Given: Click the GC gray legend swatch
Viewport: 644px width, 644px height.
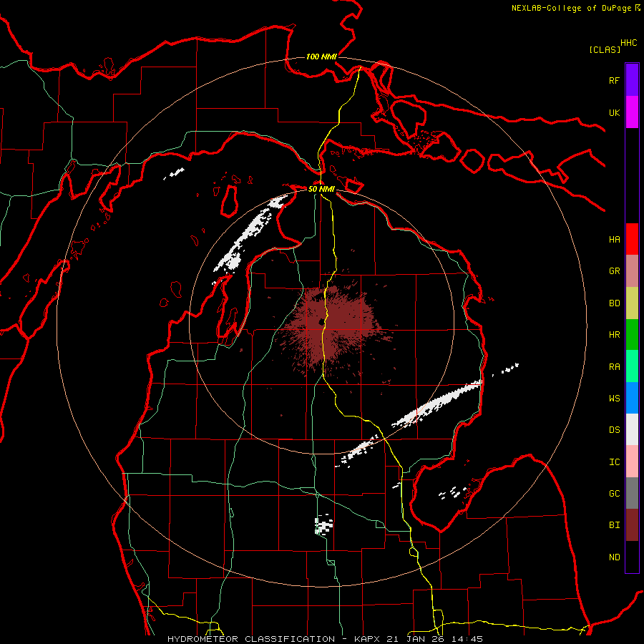Looking at the screenshot, I should 632,493.
